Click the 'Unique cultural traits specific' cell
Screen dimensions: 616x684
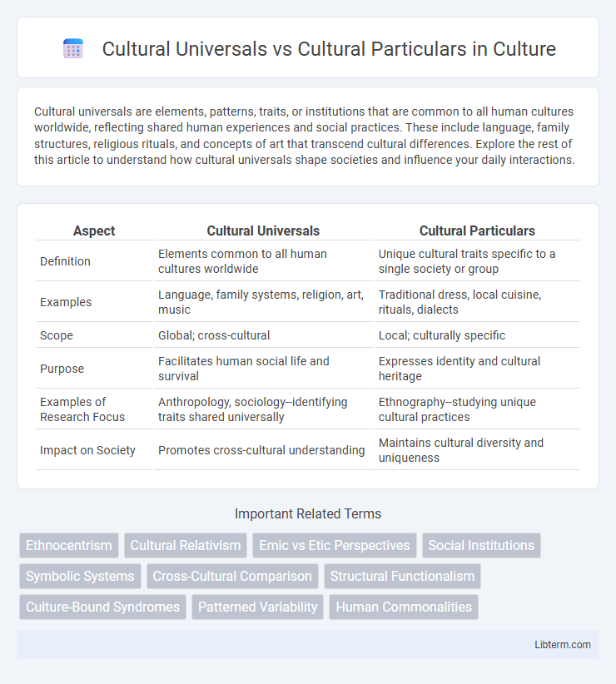click(x=477, y=261)
